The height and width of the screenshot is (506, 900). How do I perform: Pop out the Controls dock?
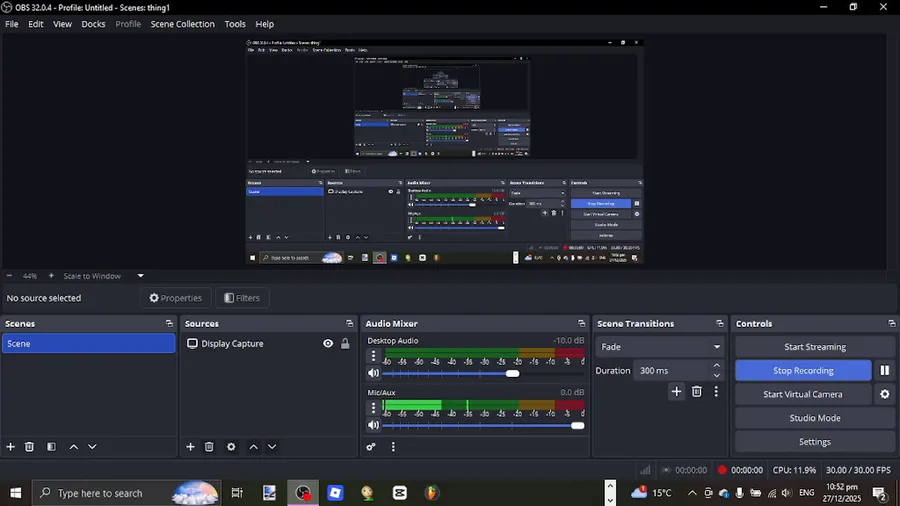click(x=891, y=324)
